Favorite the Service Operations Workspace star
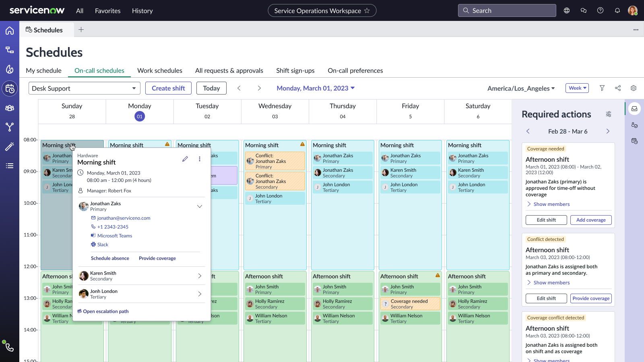This screenshot has height=362, width=644. coord(367,10)
